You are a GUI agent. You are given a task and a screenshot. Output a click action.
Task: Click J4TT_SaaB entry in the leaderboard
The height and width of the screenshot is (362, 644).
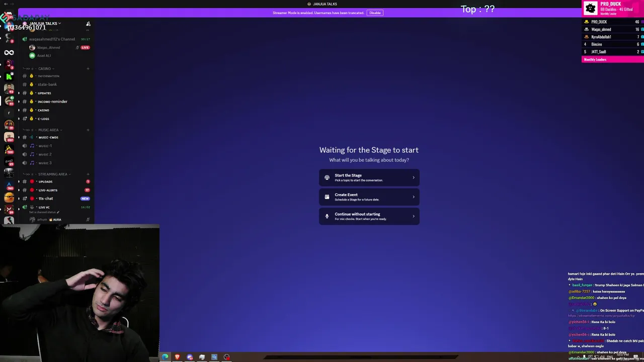[x=613, y=52]
